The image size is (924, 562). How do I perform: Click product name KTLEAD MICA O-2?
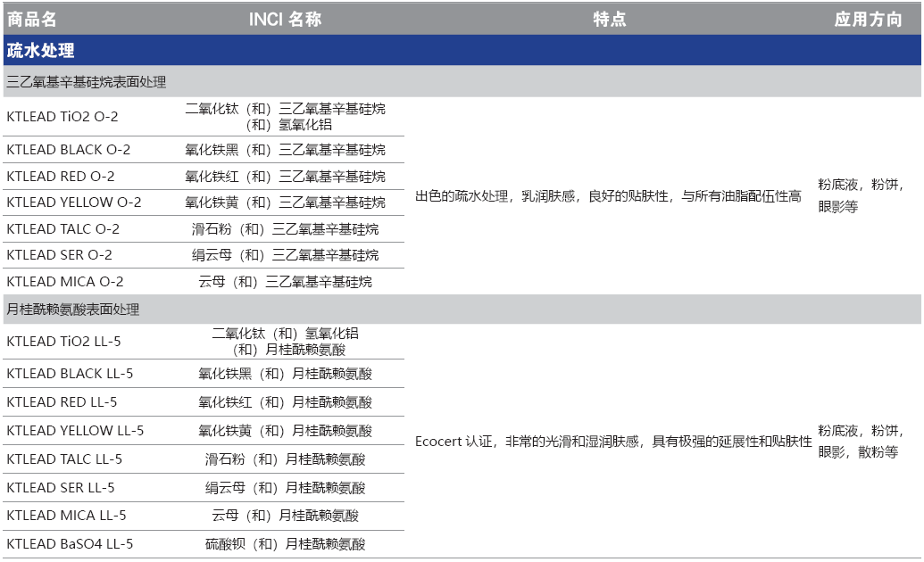click(65, 282)
